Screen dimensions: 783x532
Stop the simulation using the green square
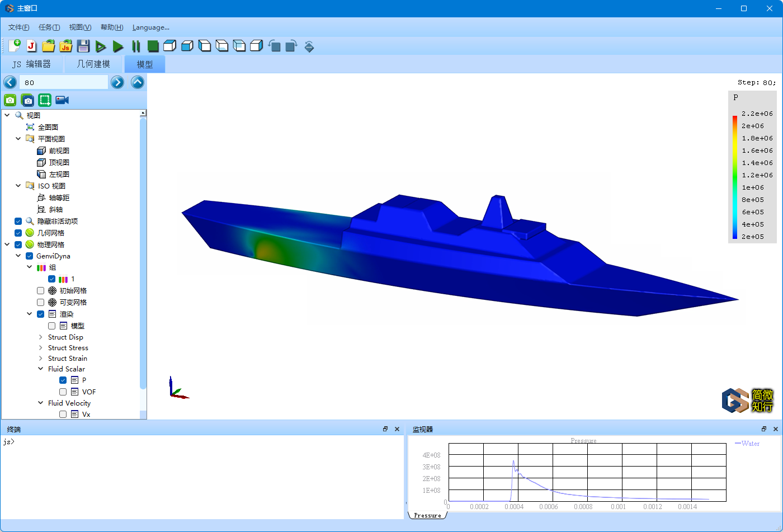coord(153,46)
